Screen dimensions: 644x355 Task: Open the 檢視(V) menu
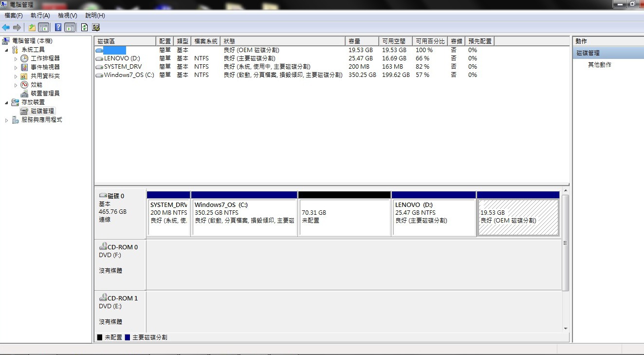click(67, 16)
